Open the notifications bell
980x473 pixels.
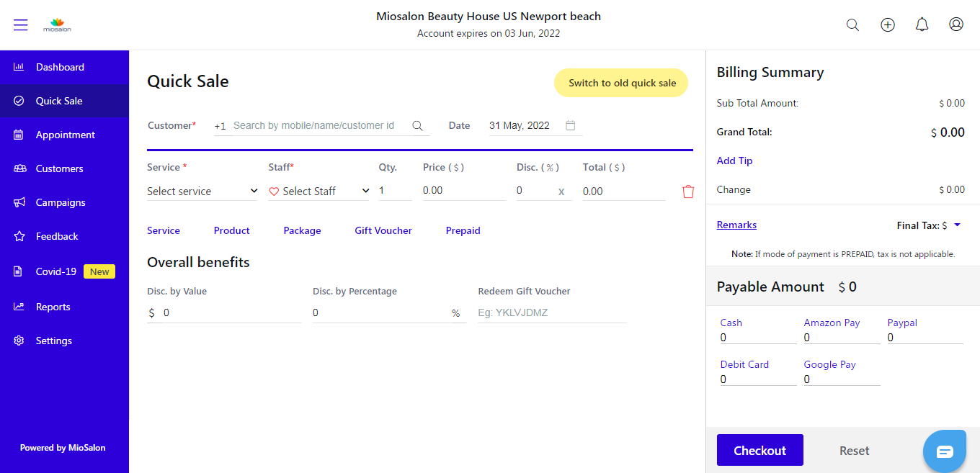click(922, 24)
